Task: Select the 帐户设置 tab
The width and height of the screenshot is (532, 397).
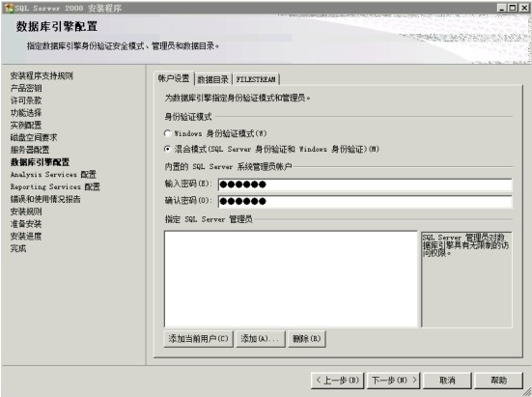Action: [x=174, y=78]
